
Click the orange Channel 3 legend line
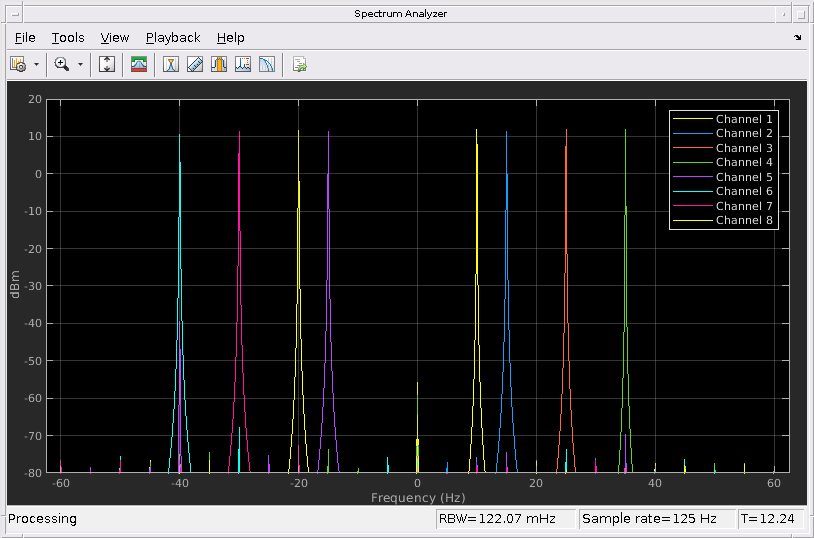click(x=692, y=148)
